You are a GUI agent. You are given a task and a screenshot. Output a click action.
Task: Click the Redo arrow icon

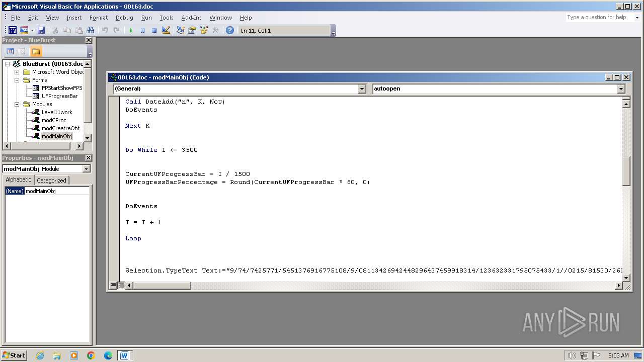(x=116, y=30)
